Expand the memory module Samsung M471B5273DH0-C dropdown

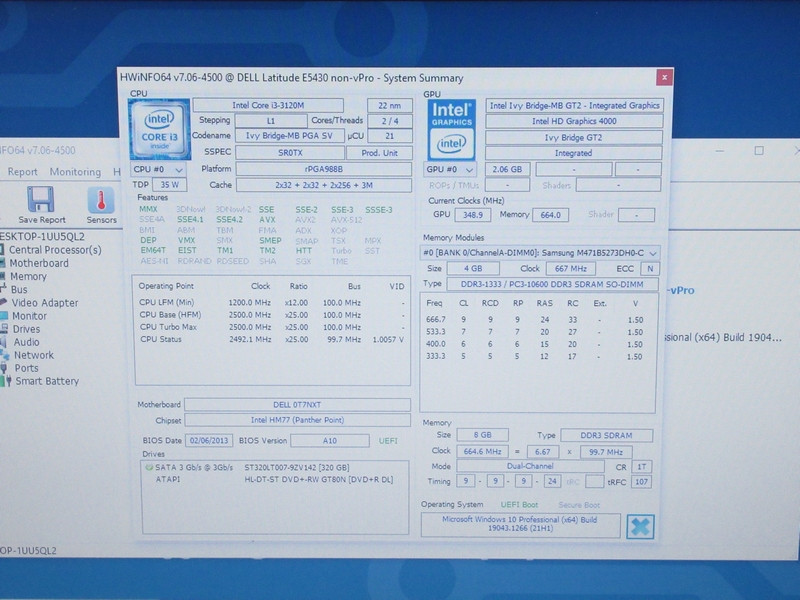540,253
